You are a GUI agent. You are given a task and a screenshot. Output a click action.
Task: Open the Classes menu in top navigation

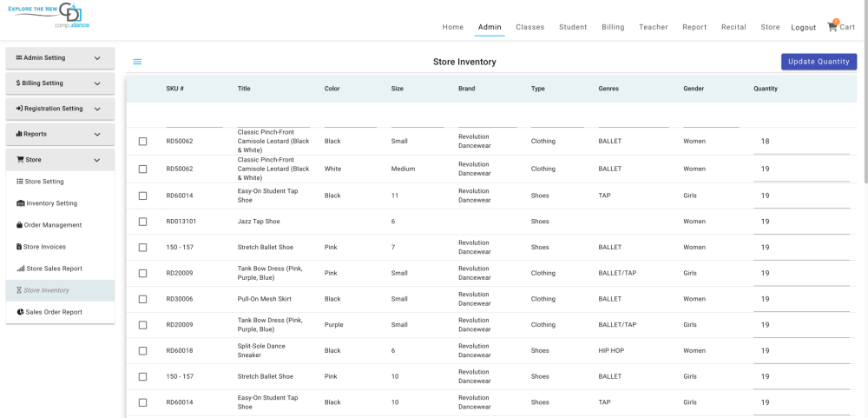tap(529, 27)
